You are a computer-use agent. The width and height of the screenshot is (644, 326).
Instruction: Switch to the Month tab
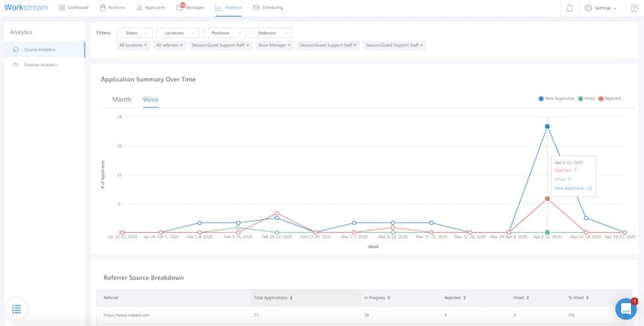click(121, 100)
